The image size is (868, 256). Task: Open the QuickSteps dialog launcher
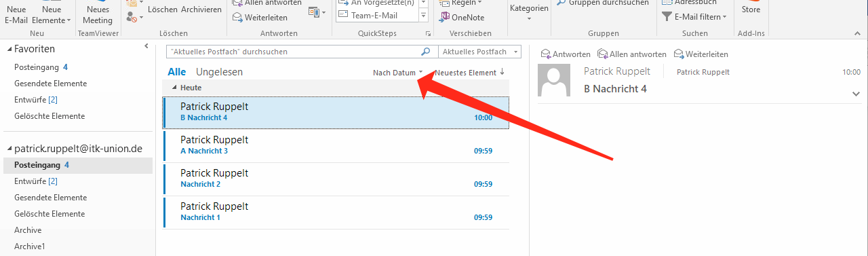click(428, 33)
